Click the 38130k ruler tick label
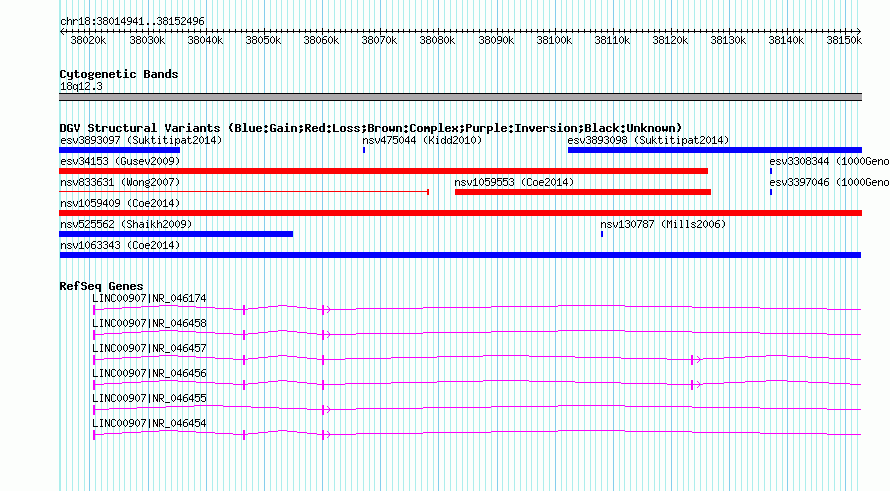This screenshot has height=491, width=890. (x=728, y=41)
